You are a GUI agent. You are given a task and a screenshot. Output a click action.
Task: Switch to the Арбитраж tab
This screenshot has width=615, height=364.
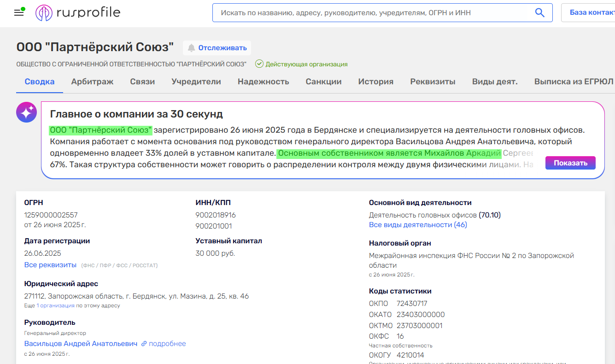coord(92,82)
